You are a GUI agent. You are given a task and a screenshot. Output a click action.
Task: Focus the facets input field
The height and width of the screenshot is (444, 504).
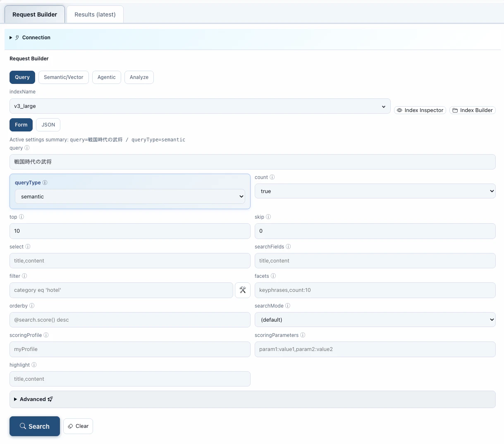375,290
